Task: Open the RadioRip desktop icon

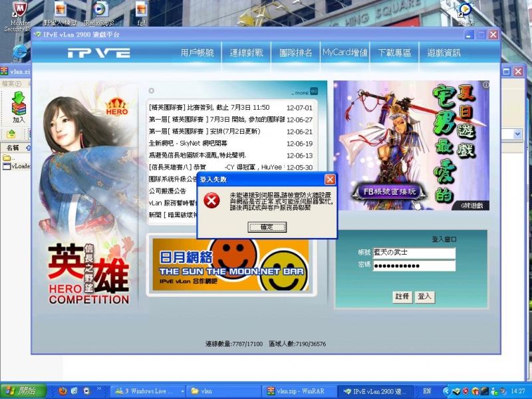Action: point(100,13)
